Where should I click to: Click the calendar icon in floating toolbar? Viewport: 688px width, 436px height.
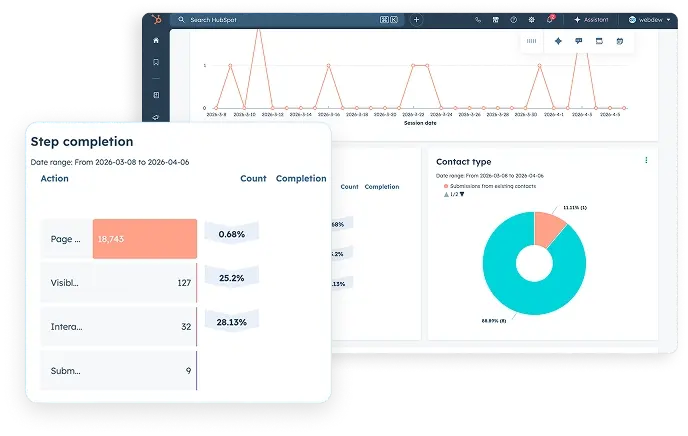(x=620, y=41)
